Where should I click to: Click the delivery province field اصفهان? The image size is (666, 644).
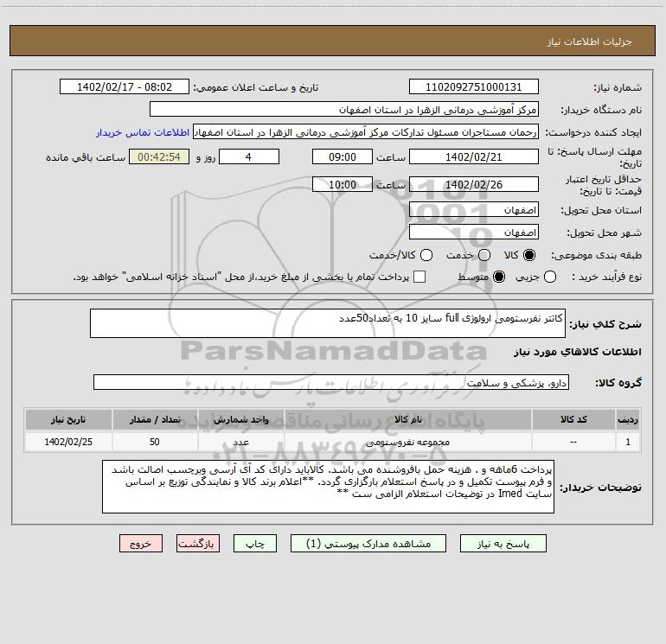[474, 210]
